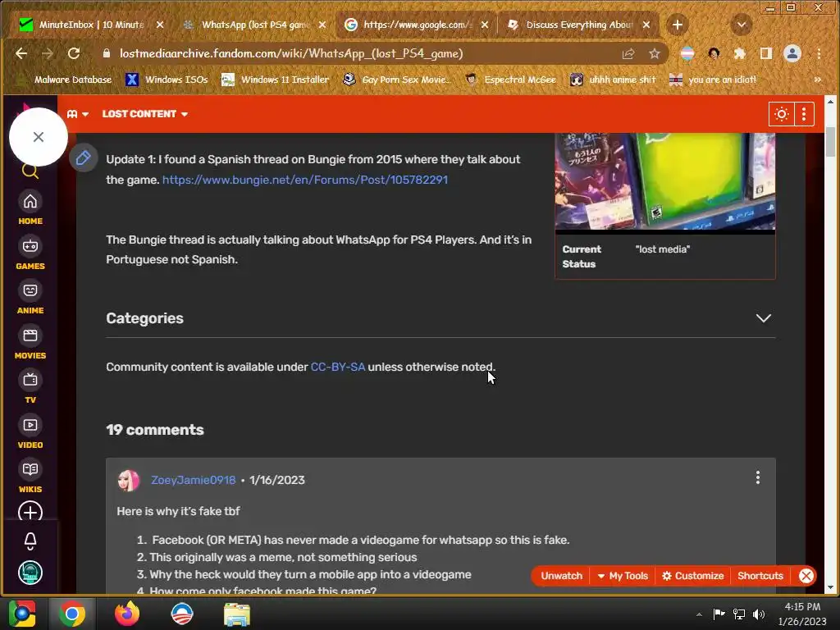
Task: Open the Windows ISOs bookmark
Action: point(167,80)
